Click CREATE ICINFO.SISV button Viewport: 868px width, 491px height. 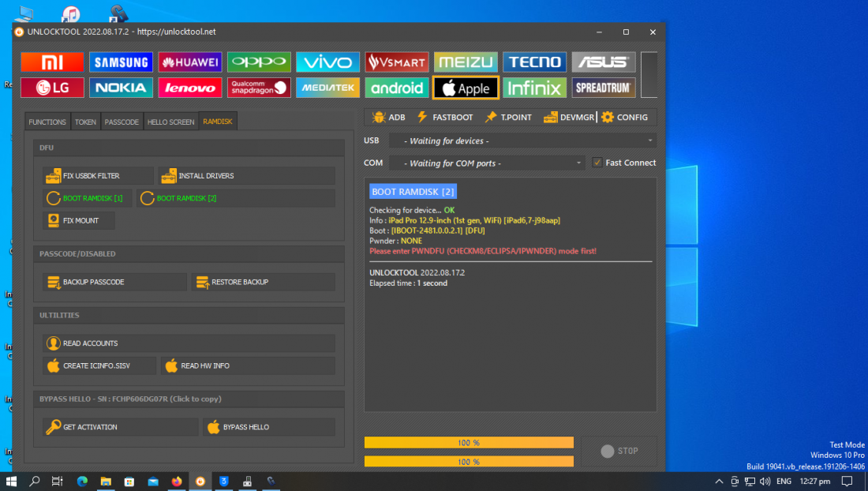pos(99,366)
